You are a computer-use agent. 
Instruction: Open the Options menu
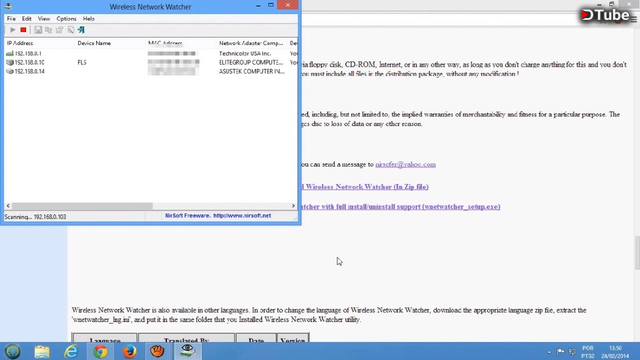pos(66,19)
